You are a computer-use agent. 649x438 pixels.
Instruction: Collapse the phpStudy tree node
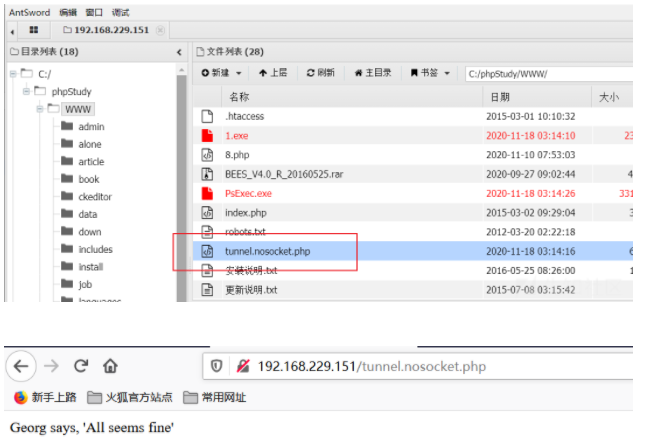[26, 91]
